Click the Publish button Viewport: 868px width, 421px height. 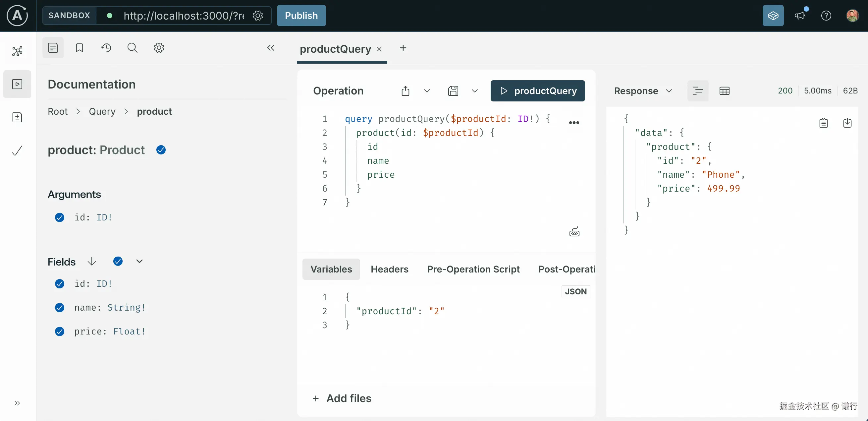(x=301, y=16)
